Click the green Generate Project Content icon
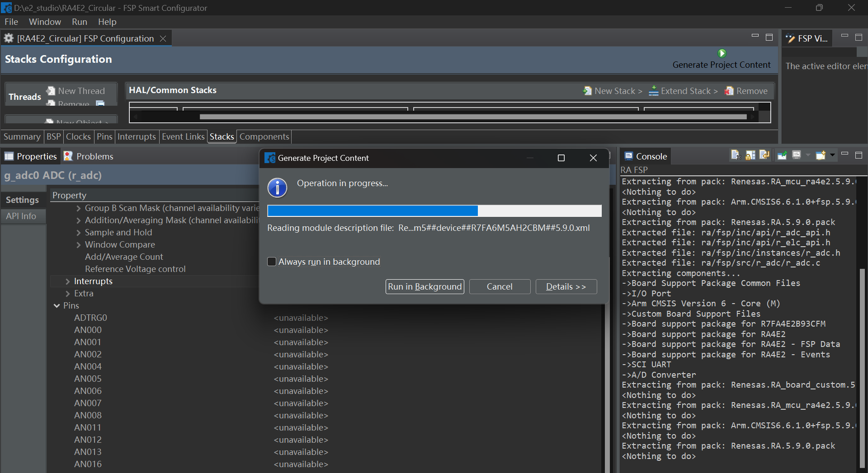 pos(722,53)
